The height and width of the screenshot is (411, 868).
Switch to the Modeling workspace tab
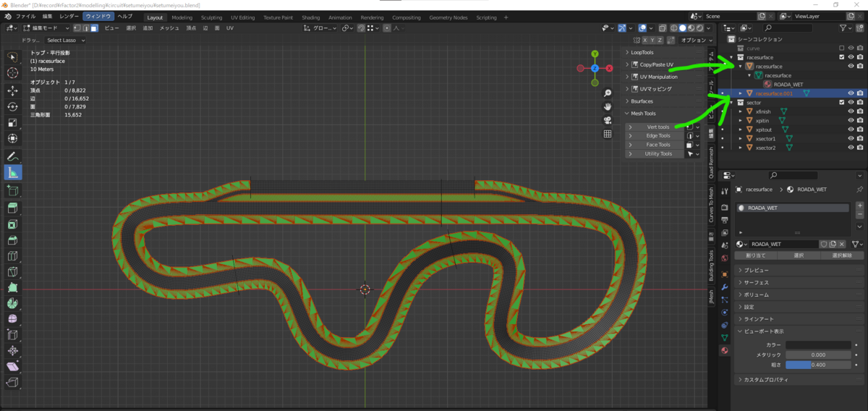(x=182, y=17)
